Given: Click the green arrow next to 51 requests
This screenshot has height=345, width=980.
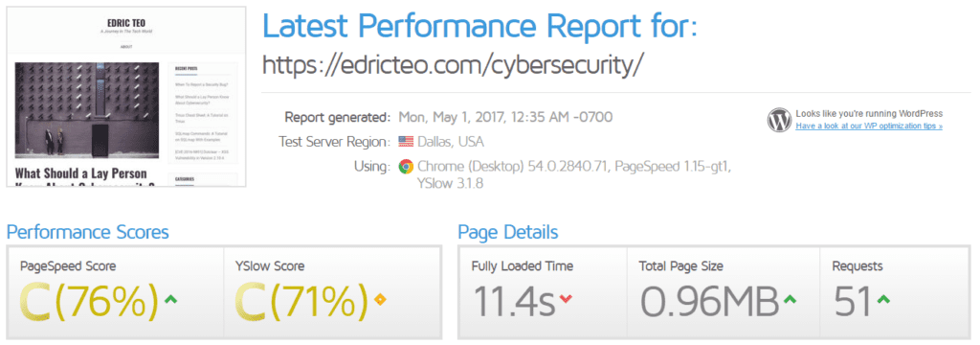Looking at the screenshot, I should (x=883, y=299).
